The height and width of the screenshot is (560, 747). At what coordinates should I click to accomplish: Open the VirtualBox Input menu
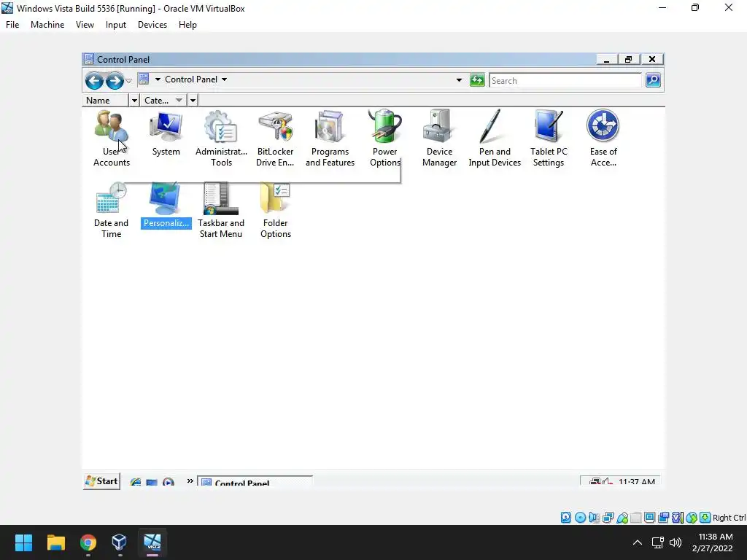click(x=116, y=25)
